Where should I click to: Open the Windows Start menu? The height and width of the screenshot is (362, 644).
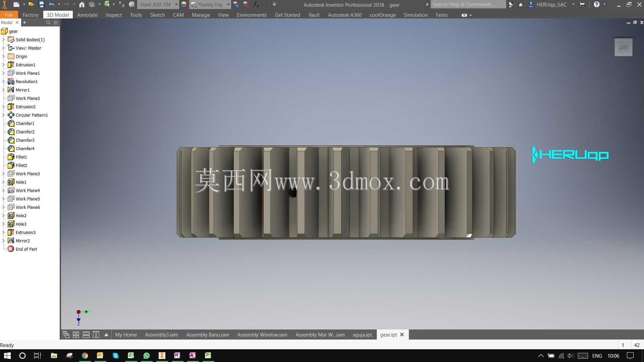7,356
